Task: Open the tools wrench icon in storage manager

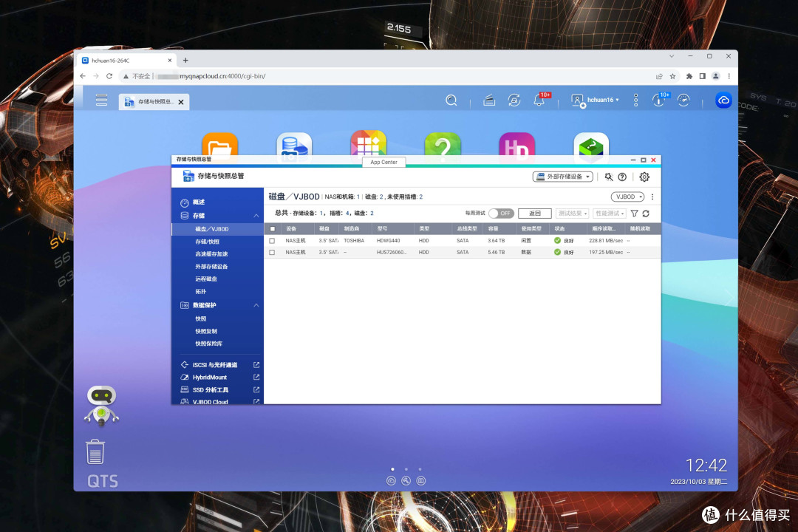Action: [x=609, y=177]
